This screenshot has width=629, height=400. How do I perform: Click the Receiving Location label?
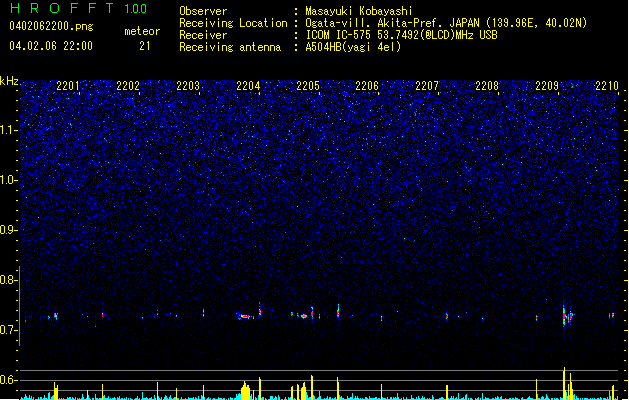pyautogui.click(x=233, y=23)
